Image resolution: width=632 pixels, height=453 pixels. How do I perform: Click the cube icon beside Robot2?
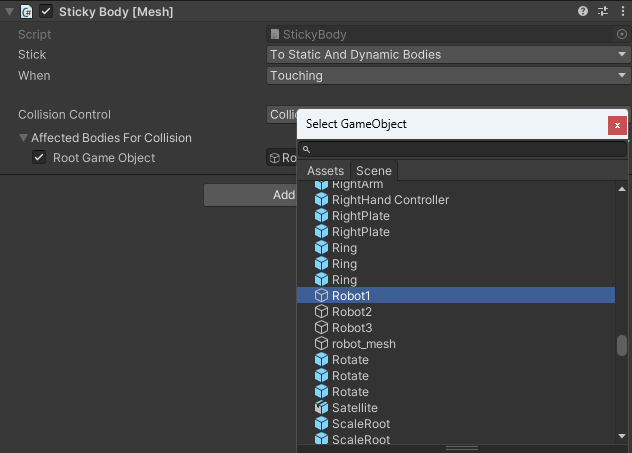pyautogui.click(x=321, y=312)
